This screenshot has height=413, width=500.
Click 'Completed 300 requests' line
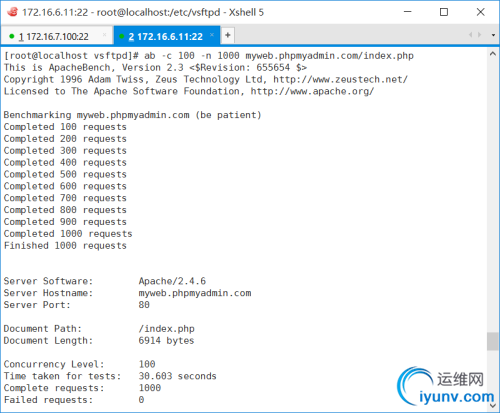65,151
